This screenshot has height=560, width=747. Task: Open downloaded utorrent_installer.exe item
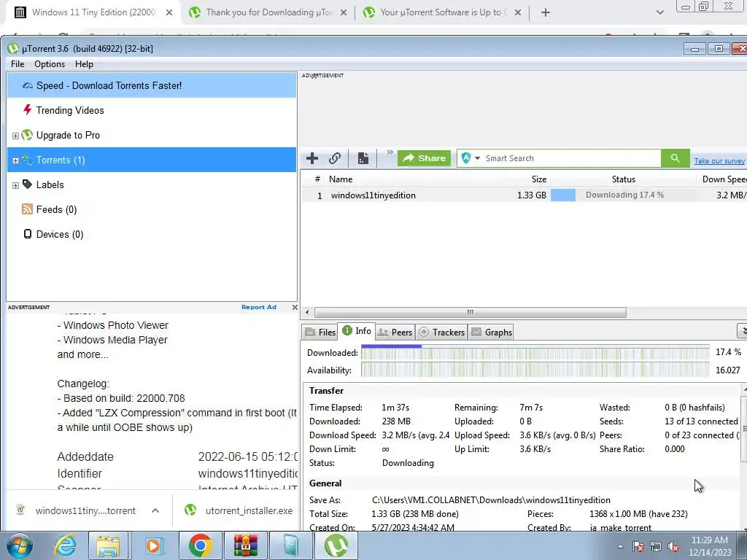pos(239,510)
